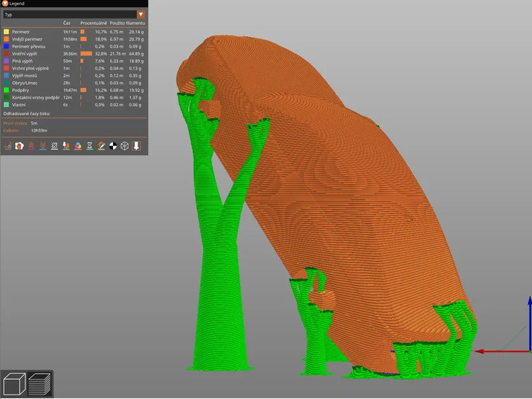Collapse the Legend panel
Image resolution: width=532 pixels, height=399 pixels.
click(x=5, y=3)
